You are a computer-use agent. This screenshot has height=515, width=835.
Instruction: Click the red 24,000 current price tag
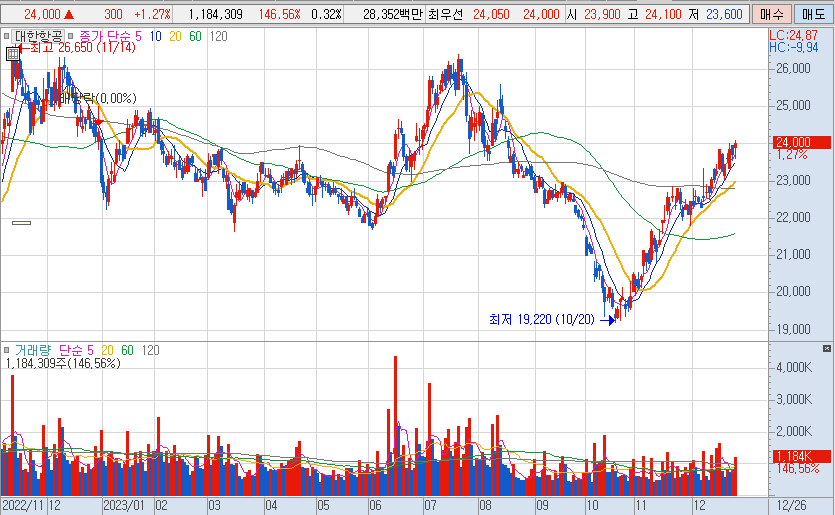coord(801,142)
